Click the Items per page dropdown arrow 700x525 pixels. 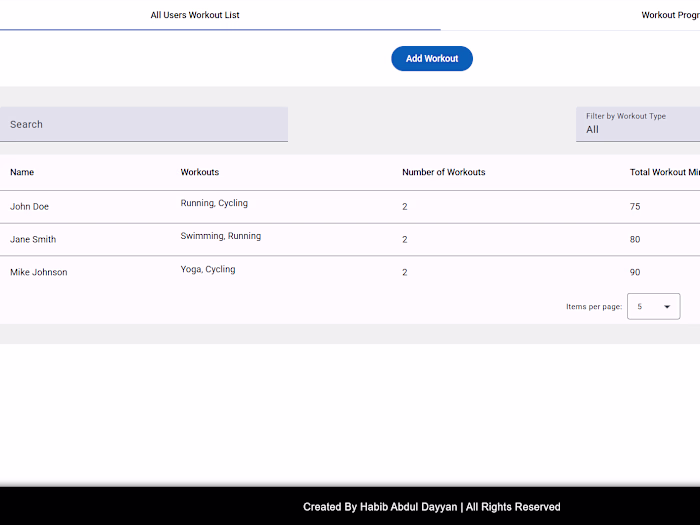pos(667,307)
